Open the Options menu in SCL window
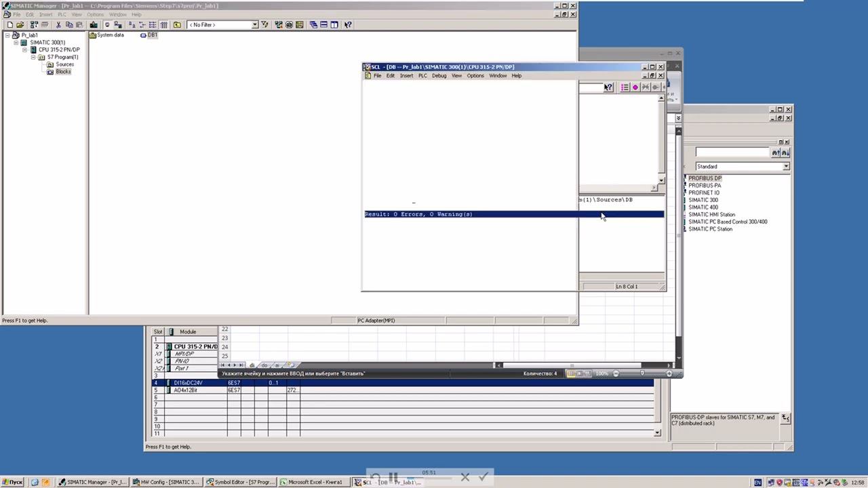The image size is (868, 488). [475, 76]
